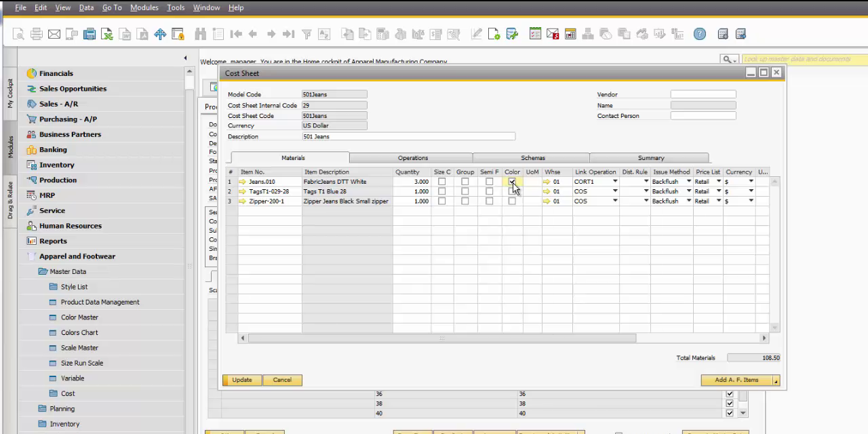This screenshot has width=868, height=434.
Task: Toggle Semi F checkbox for Zipper-200-1 row
Action: point(489,201)
